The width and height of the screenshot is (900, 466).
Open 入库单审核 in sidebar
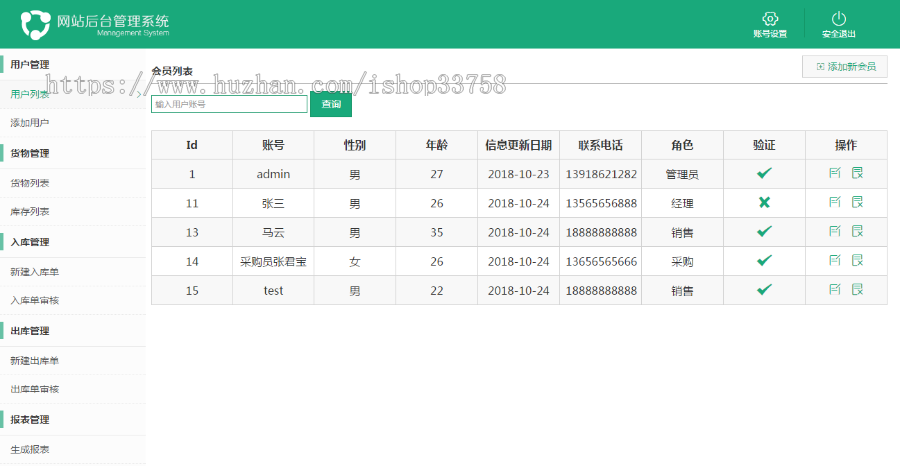(x=34, y=300)
